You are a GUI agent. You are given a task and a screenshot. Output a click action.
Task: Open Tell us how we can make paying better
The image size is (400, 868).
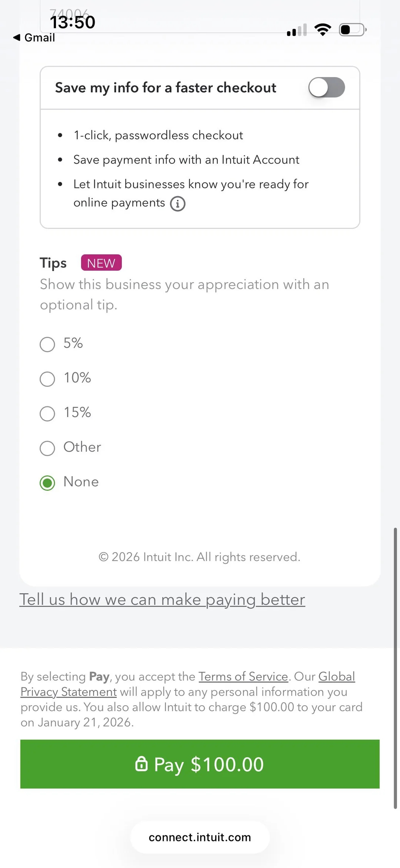[162, 600]
